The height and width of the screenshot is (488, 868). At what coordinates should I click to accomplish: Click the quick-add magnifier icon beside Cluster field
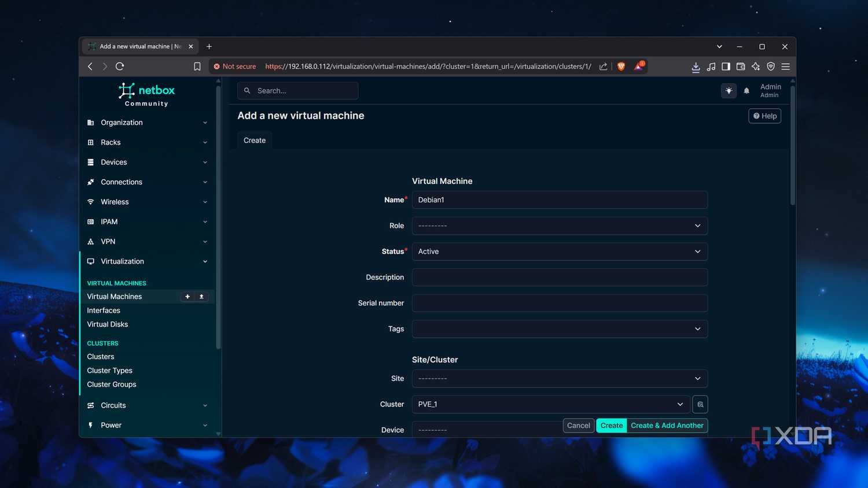[x=700, y=404]
